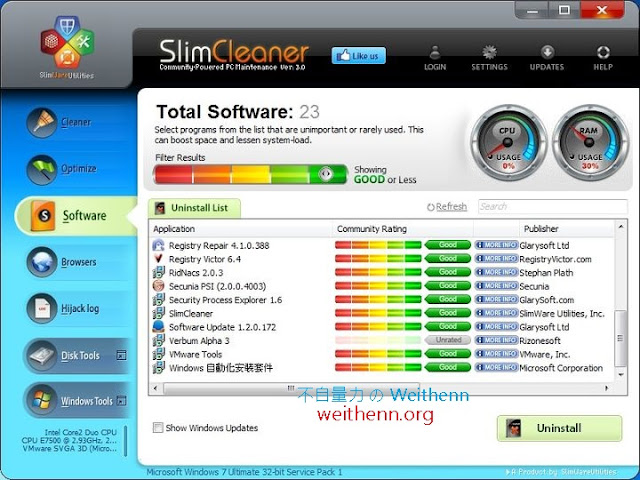The width and height of the screenshot is (640, 480).
Task: Open Settings gear icon
Action: (489, 58)
